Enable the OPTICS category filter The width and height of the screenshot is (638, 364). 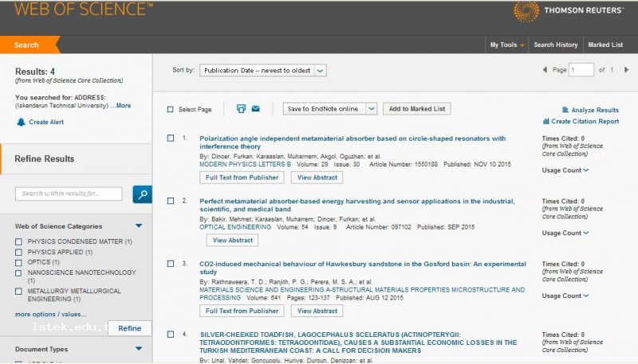[19, 262]
